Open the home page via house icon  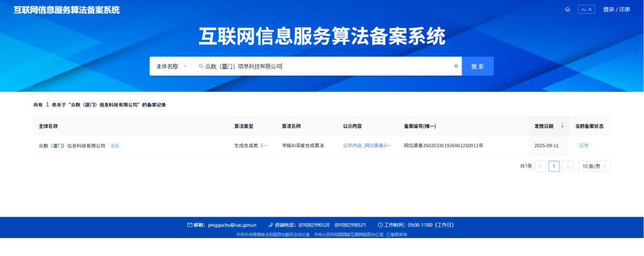(568, 10)
